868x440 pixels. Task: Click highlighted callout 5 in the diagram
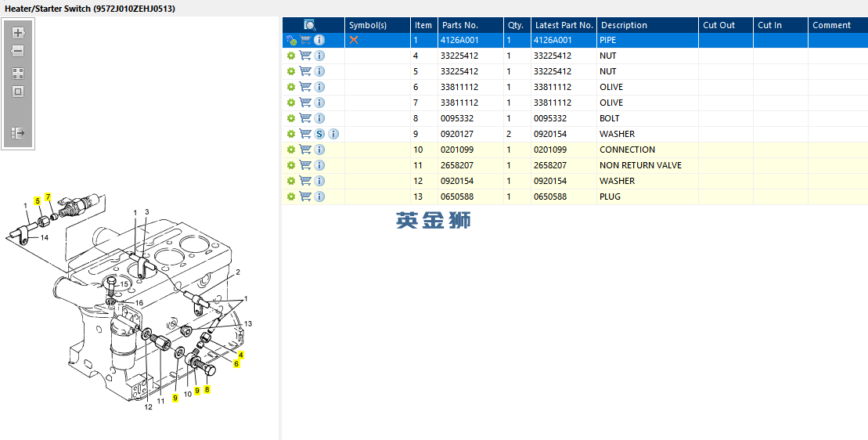tap(37, 201)
